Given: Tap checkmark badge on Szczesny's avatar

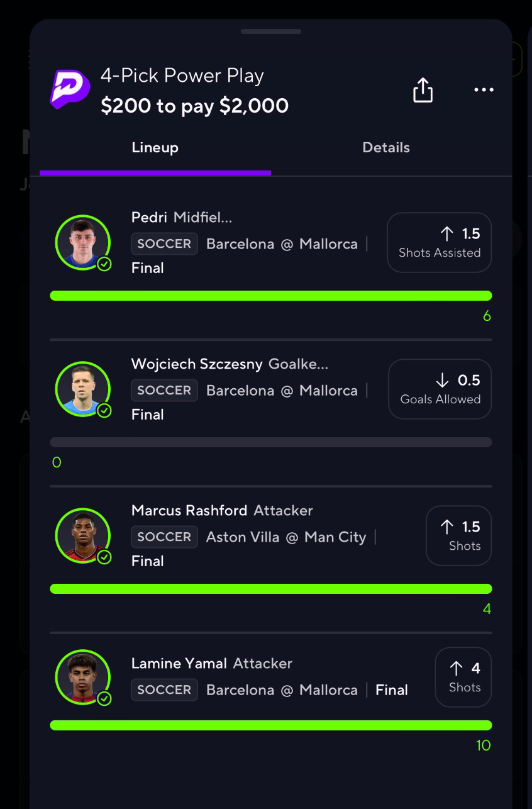Looking at the screenshot, I should click(x=104, y=411).
